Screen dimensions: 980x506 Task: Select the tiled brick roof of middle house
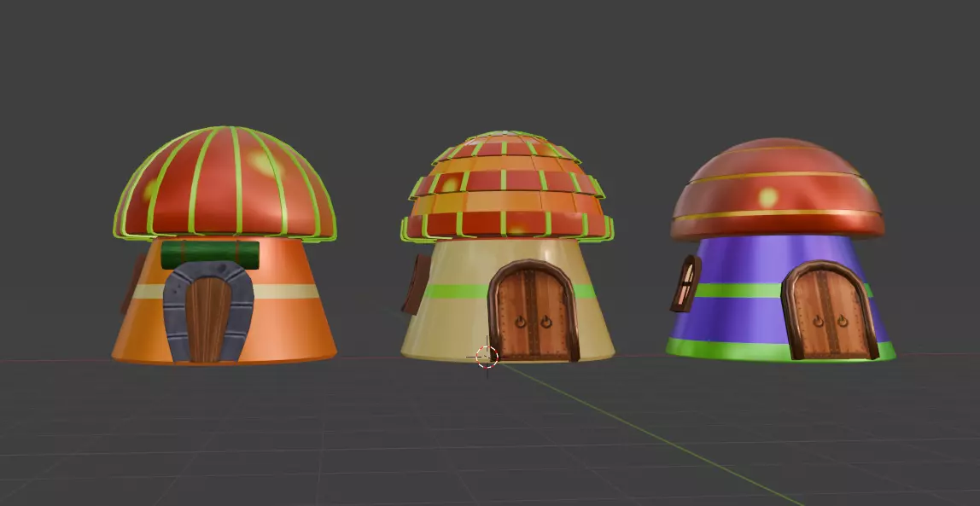coord(507,188)
